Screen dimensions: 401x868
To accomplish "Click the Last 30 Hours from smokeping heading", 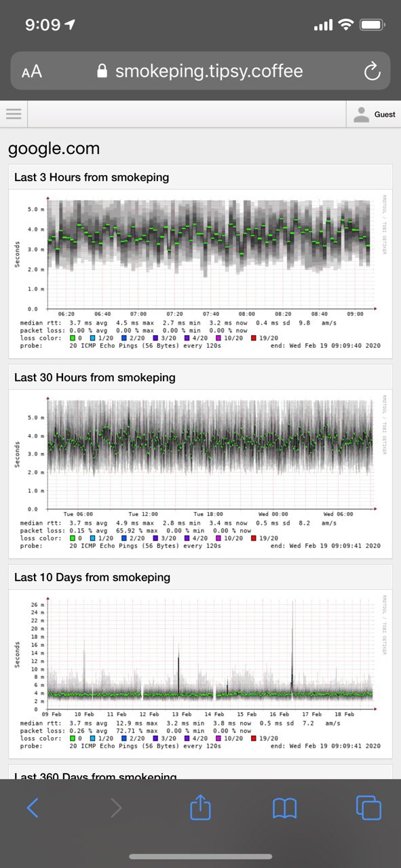I will pos(95,378).
